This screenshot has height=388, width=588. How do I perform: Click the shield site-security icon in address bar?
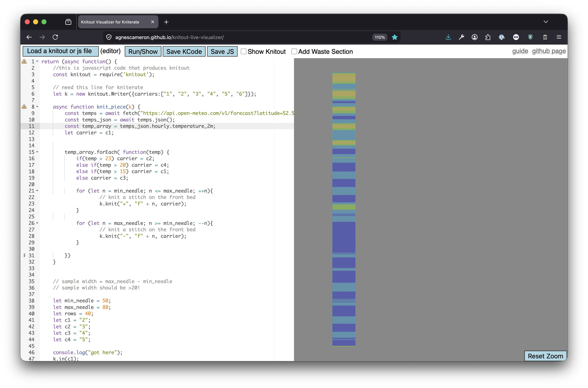[x=109, y=37]
